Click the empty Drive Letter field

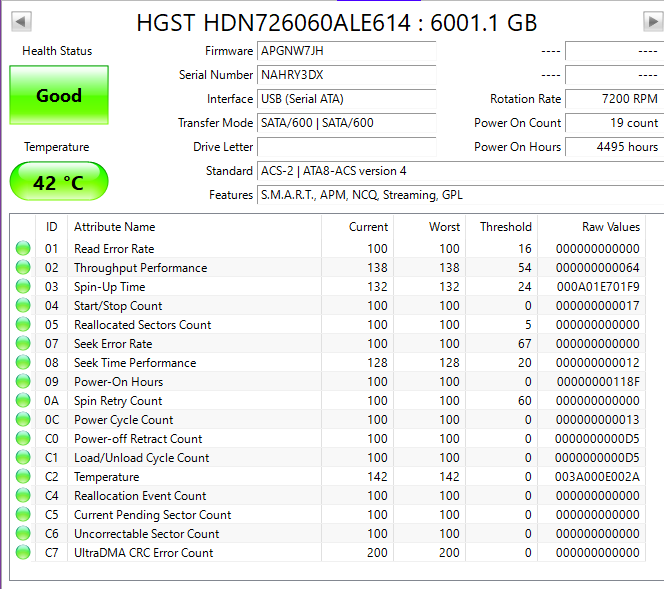pyautogui.click(x=346, y=147)
